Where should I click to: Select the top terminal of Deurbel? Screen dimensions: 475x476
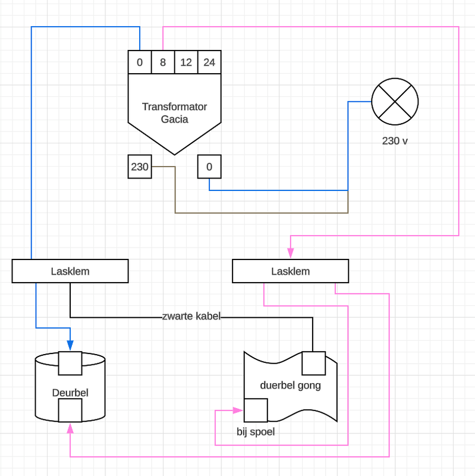(70, 364)
